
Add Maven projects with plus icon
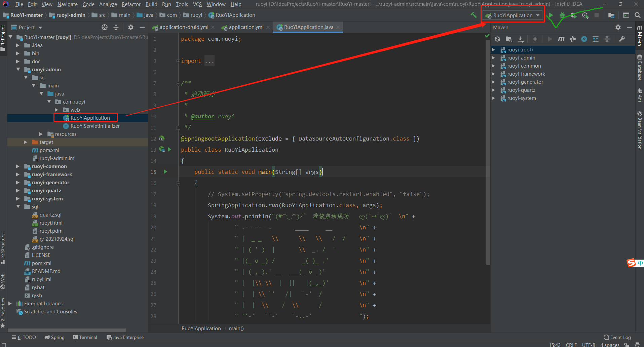[535, 39]
